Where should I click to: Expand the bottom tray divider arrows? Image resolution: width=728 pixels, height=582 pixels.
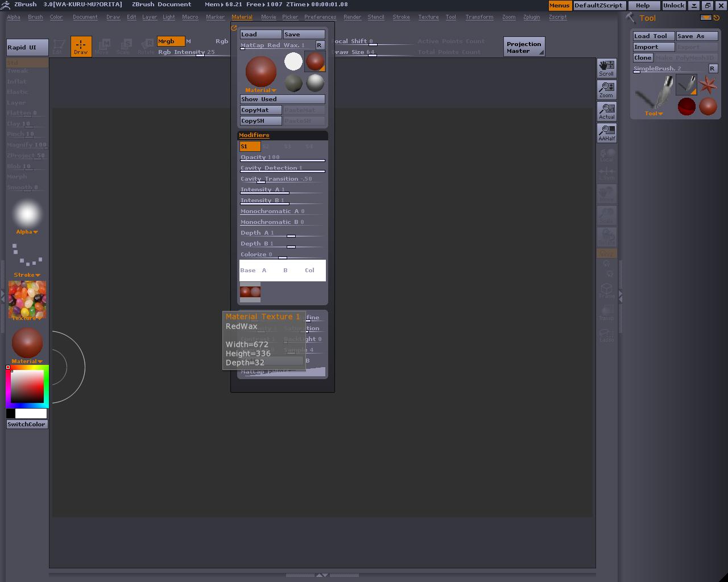322,575
